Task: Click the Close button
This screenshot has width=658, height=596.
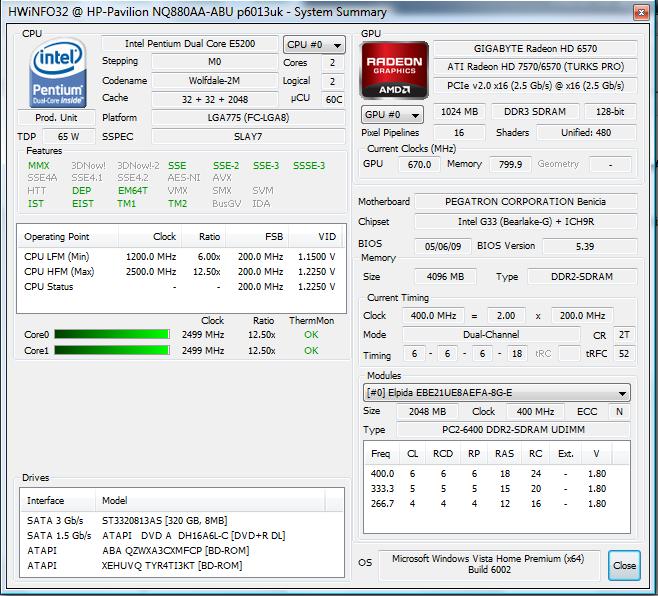Action: point(624,565)
